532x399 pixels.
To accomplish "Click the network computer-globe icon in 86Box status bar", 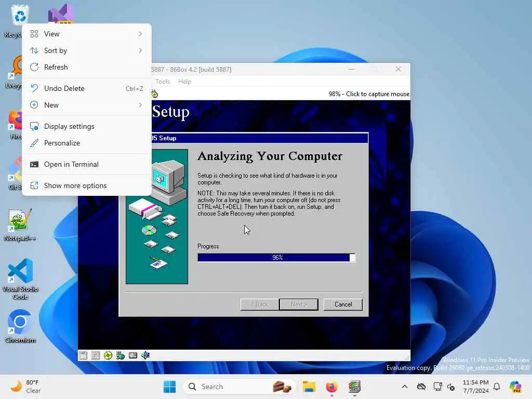I will [x=121, y=355].
